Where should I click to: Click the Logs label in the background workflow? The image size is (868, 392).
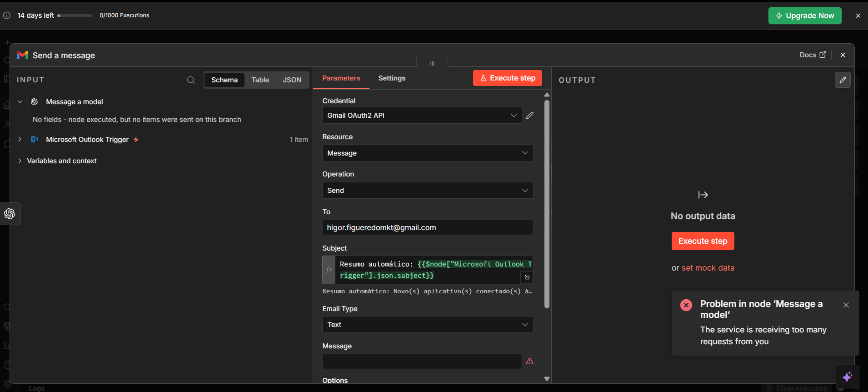[37, 388]
